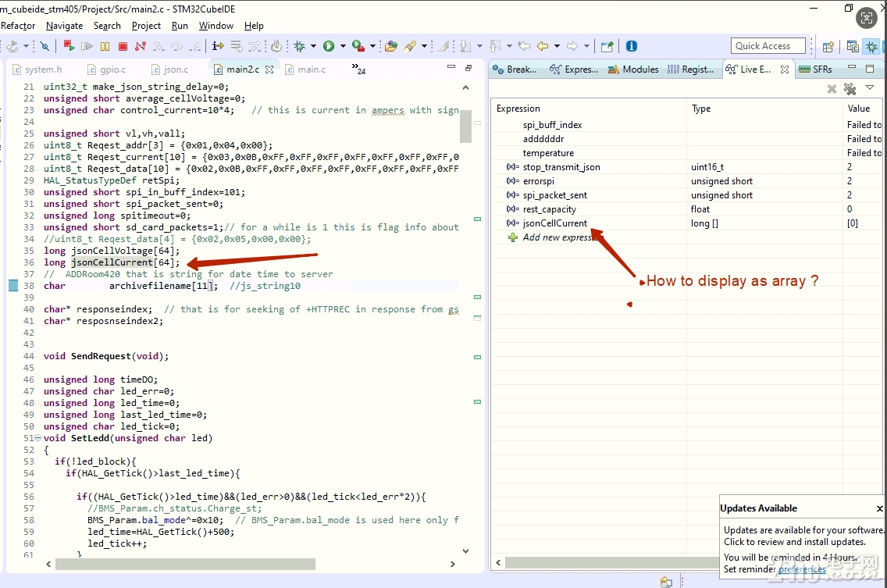Click the Next Annotation icon
887x588 pixels.
[x=465, y=46]
